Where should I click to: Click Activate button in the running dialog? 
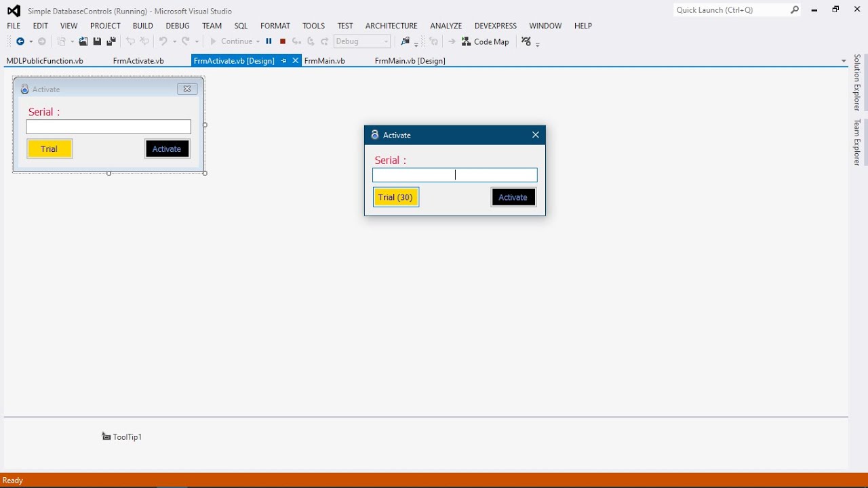point(513,197)
